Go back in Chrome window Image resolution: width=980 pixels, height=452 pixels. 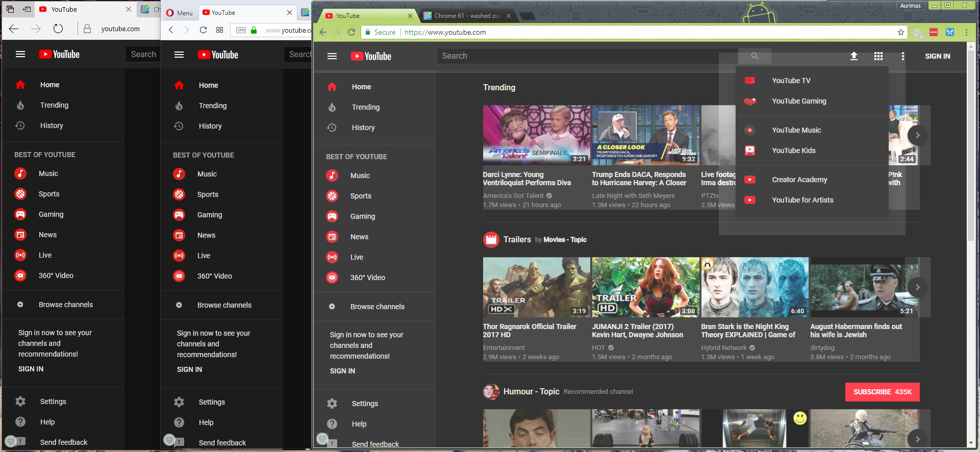coord(323,32)
